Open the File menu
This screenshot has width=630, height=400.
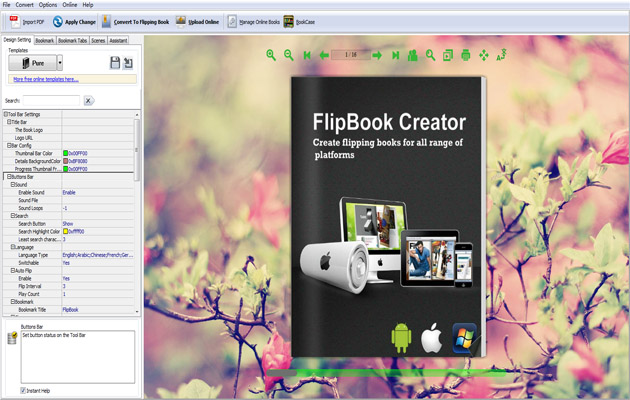[x=6, y=5]
